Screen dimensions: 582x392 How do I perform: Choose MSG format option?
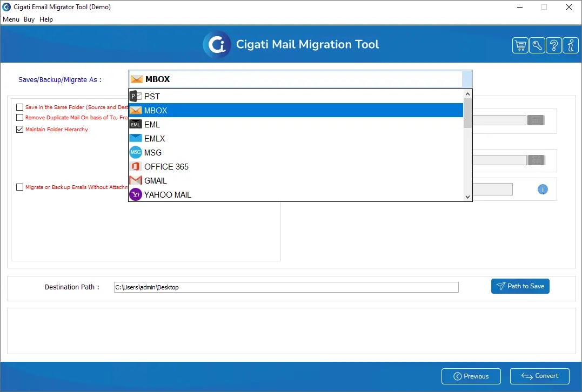[x=296, y=152]
